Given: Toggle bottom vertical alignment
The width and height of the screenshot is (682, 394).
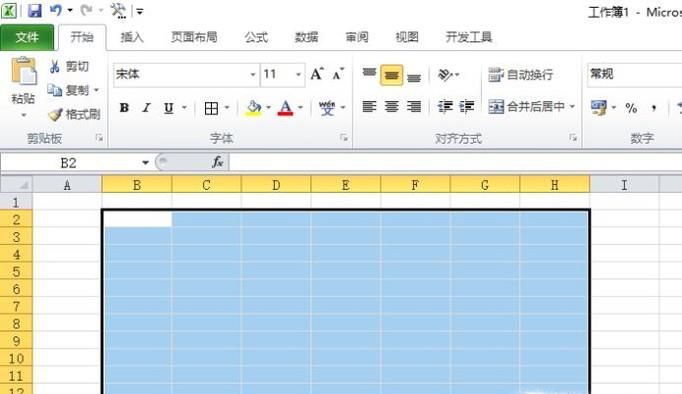Looking at the screenshot, I should tap(414, 77).
